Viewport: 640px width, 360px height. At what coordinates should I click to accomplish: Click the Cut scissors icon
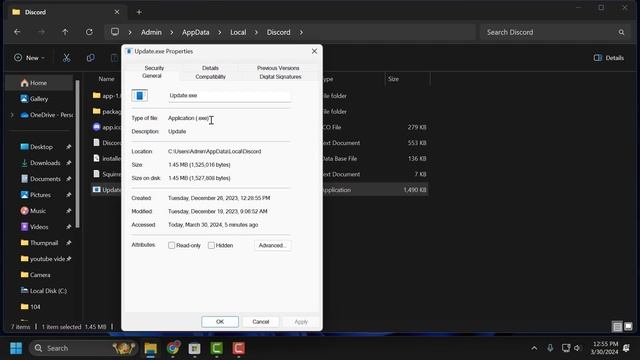(66, 58)
